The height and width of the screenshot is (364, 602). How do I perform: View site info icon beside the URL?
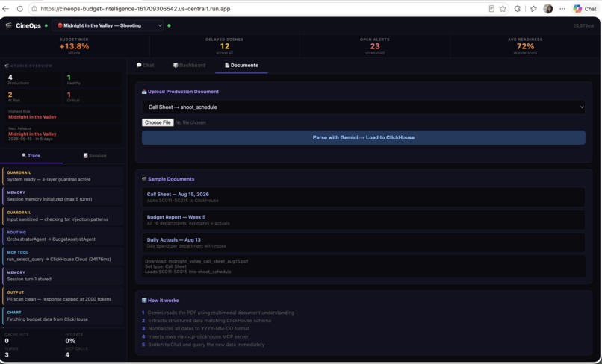(x=34, y=8)
